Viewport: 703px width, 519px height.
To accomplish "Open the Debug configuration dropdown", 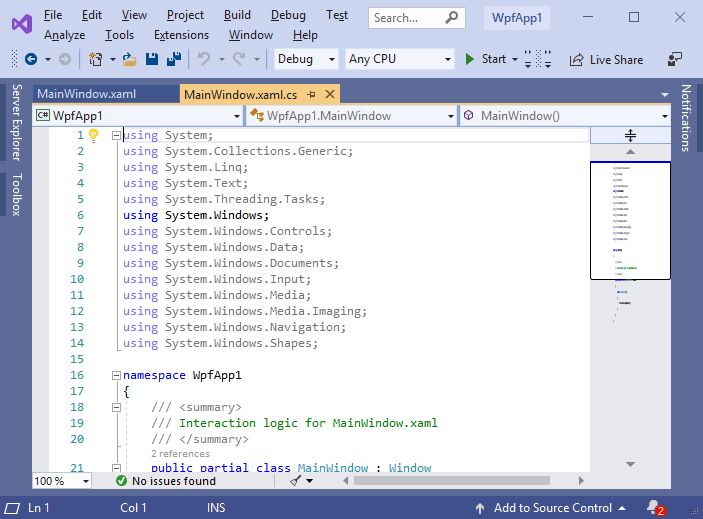I will (x=306, y=59).
